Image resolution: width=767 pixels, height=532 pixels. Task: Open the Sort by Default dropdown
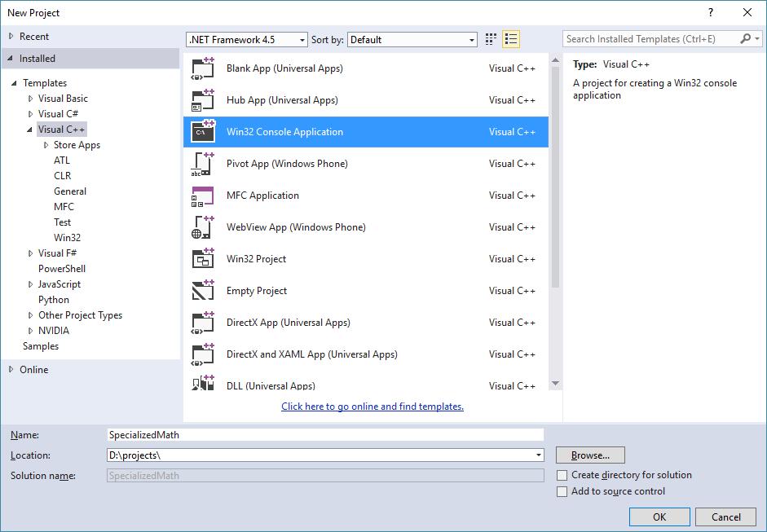tap(412, 40)
